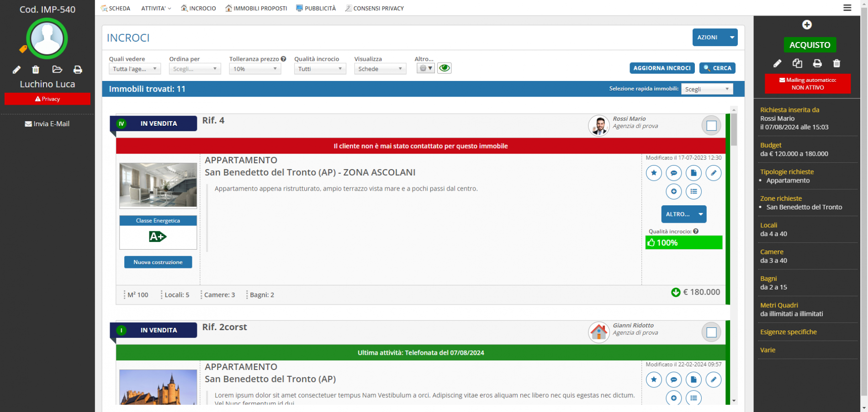
Task: Check the checkbox on the Rif. 2corst listing
Action: pyautogui.click(x=711, y=332)
